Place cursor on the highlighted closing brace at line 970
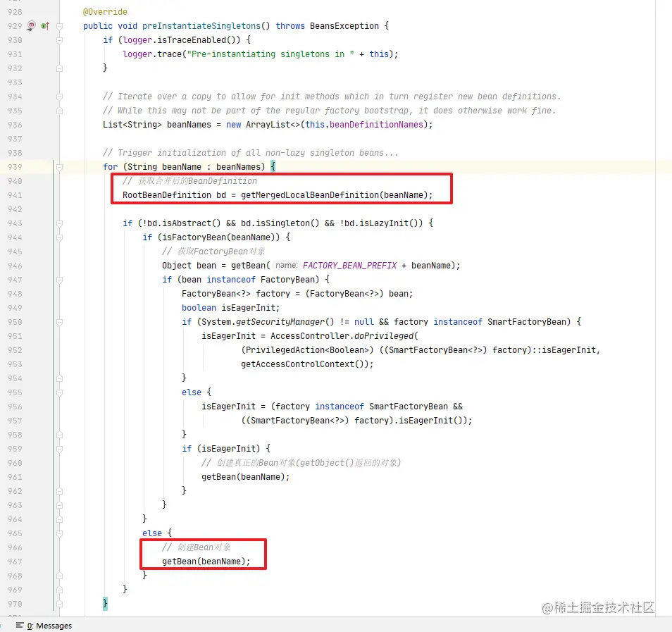This screenshot has height=632, width=672. (106, 603)
